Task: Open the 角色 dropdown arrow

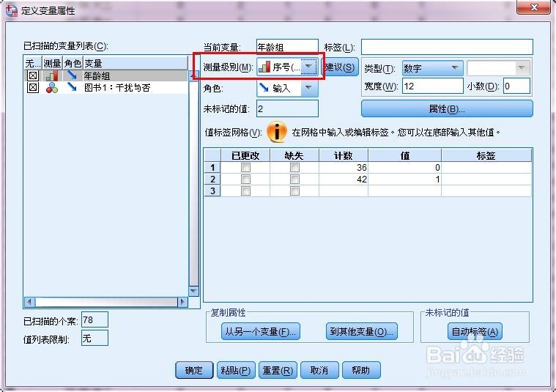Action: [x=309, y=87]
